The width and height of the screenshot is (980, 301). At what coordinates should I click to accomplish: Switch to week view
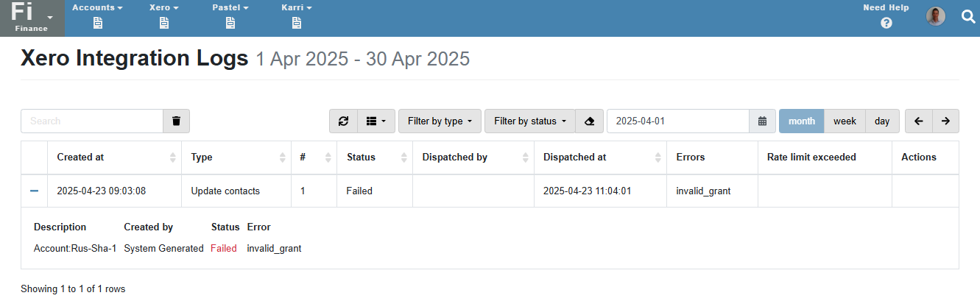[845, 121]
